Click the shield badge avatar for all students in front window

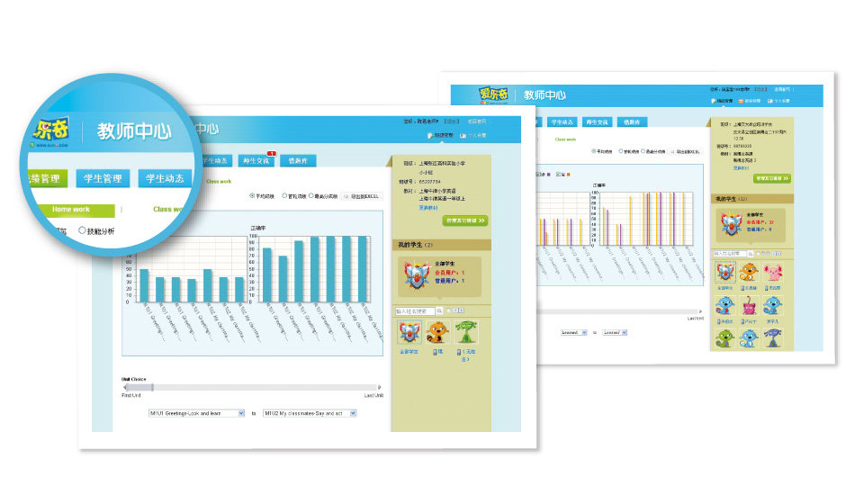(409, 333)
